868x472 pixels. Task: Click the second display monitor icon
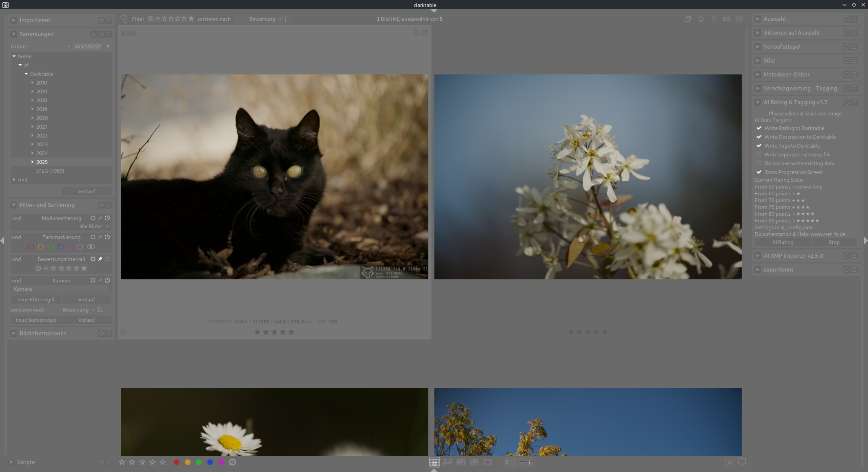pyautogui.click(x=742, y=462)
